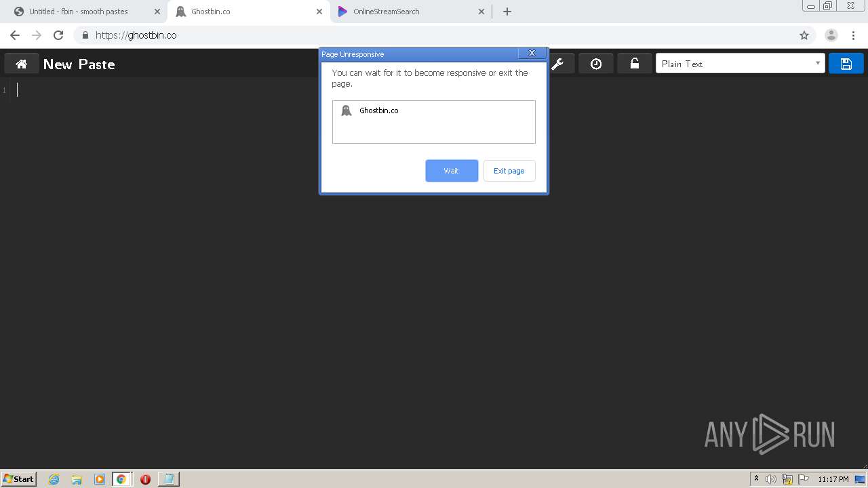
Task: Open the Action Center flag icon
Action: (x=804, y=479)
